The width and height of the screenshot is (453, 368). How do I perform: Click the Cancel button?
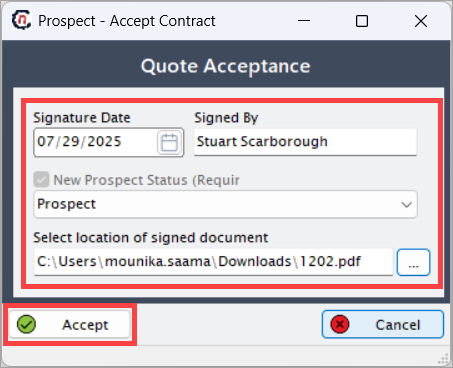pos(383,324)
